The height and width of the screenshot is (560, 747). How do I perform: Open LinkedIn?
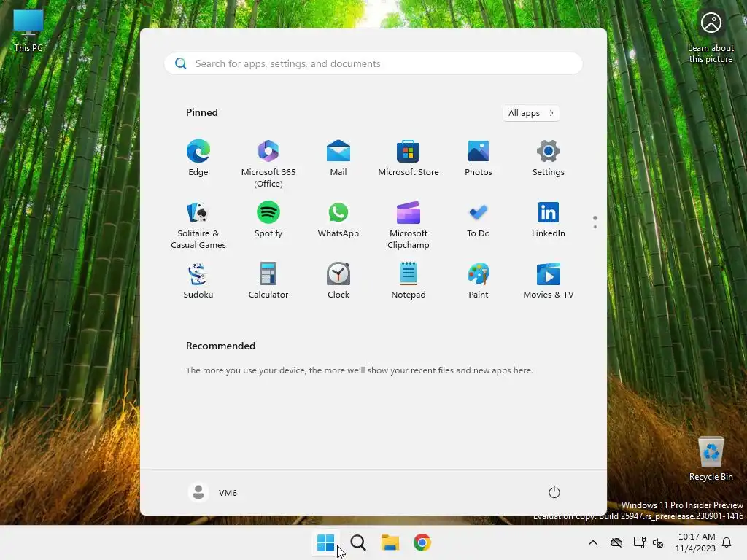point(549,219)
